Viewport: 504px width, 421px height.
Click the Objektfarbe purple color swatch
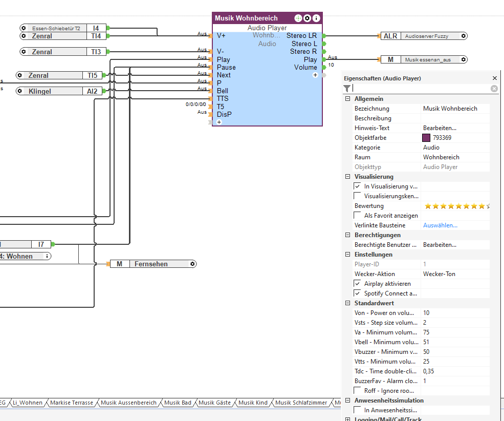426,138
